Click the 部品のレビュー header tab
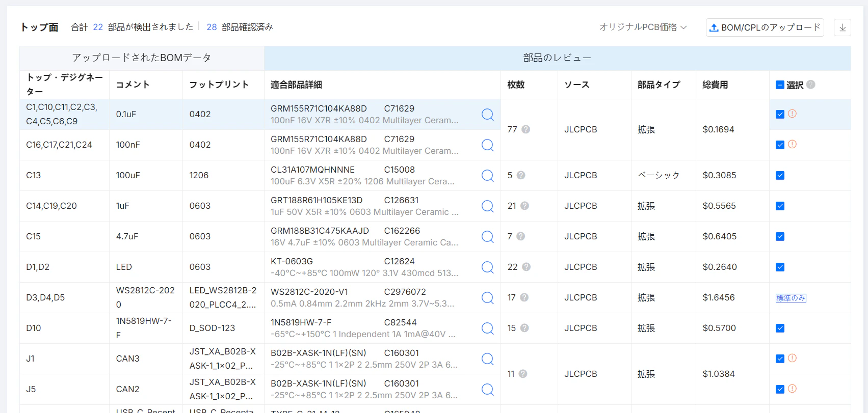 (558, 58)
